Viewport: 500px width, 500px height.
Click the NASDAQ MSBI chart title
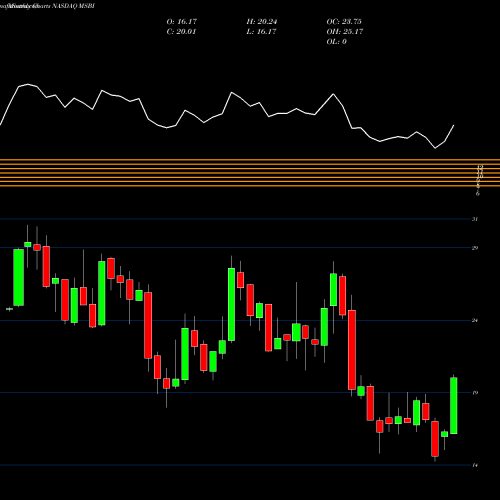47,6
